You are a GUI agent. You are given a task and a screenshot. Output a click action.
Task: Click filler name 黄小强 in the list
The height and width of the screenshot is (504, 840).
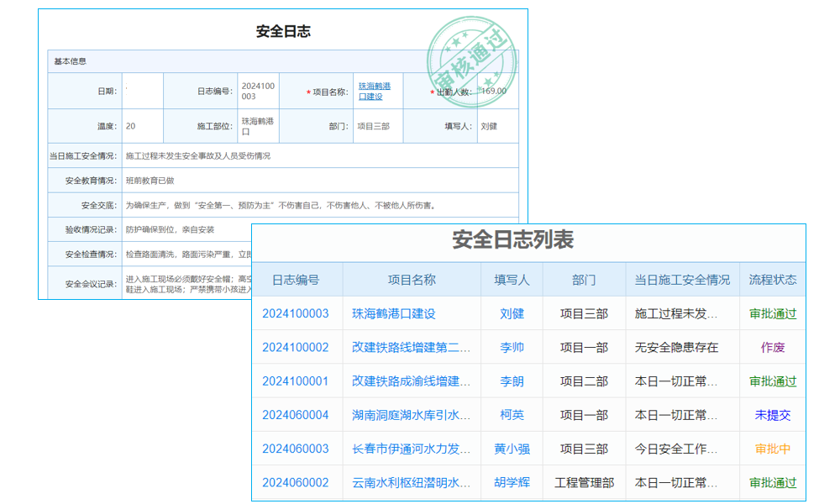coord(512,449)
